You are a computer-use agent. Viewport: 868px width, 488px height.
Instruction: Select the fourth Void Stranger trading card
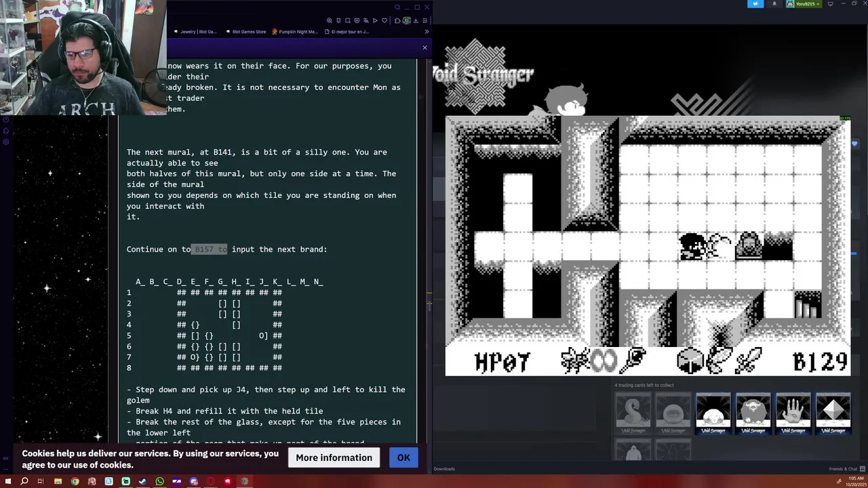pyautogui.click(x=753, y=413)
